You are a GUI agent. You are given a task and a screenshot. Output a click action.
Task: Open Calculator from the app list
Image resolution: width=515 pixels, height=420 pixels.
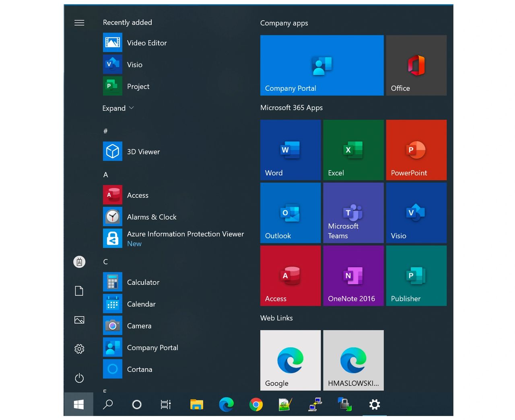click(143, 282)
